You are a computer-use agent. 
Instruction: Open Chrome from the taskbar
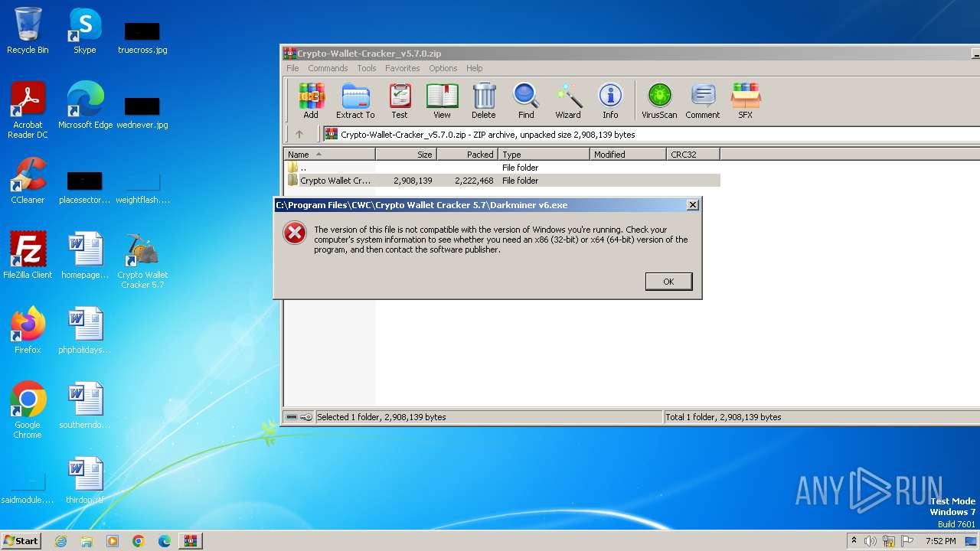(x=139, y=541)
